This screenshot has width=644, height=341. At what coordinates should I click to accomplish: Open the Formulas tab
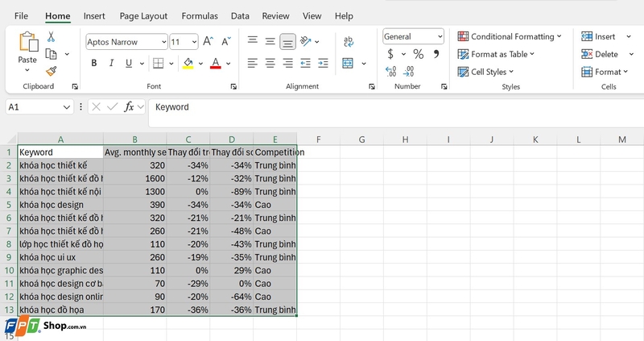(200, 16)
